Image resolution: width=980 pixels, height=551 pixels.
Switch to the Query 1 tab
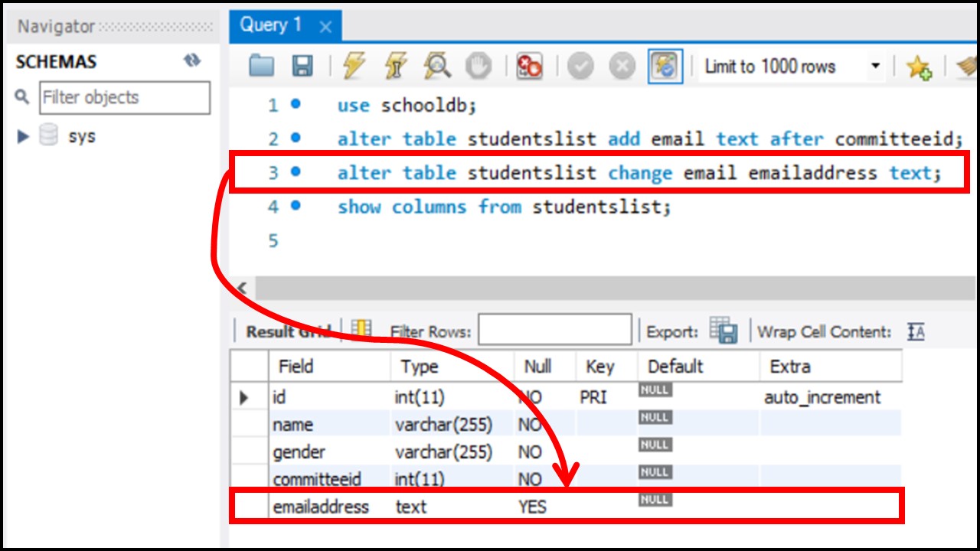tap(271, 25)
